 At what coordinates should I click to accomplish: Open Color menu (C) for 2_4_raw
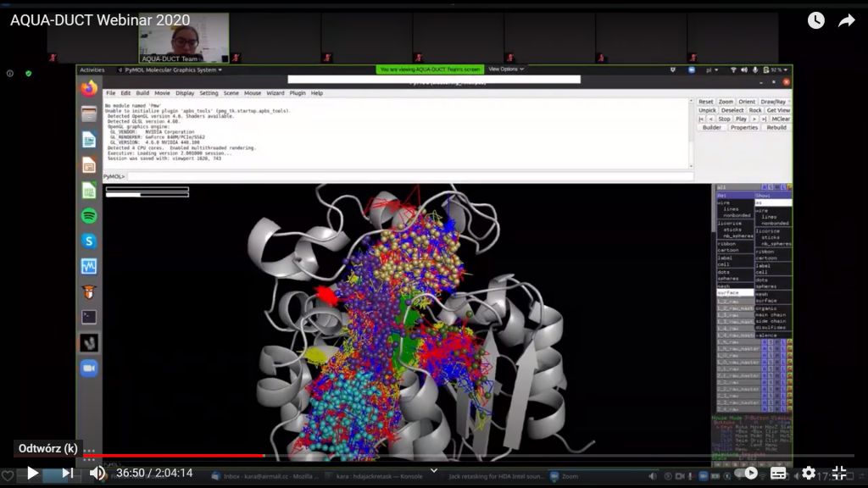click(789, 409)
